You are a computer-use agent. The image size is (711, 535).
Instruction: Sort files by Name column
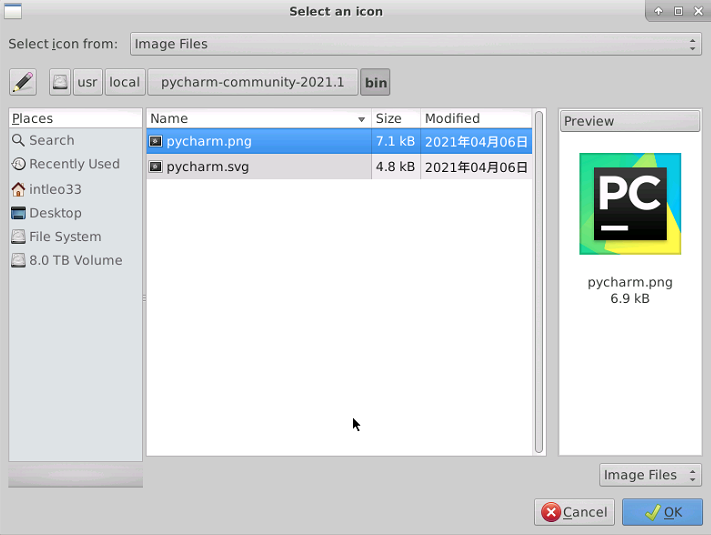click(x=258, y=118)
